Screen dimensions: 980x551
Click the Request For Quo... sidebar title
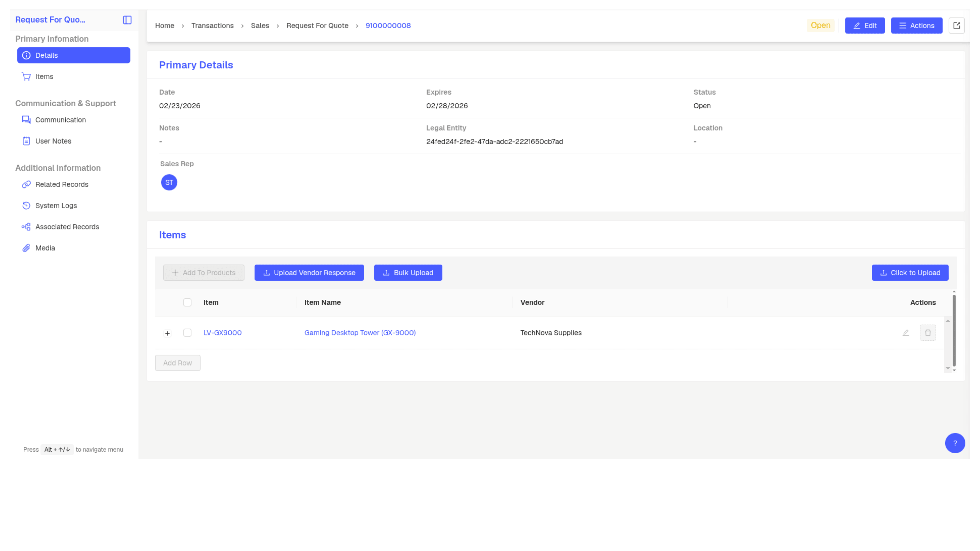50,20
